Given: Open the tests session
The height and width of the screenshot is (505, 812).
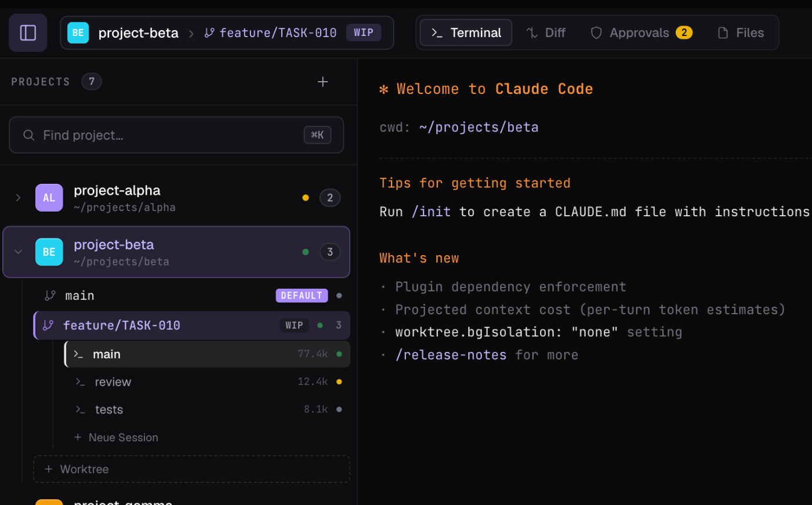Looking at the screenshot, I should coord(207,410).
